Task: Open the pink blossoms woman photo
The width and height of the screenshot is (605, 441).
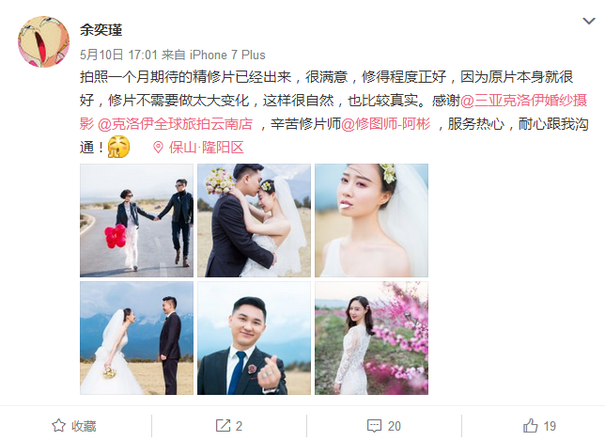Action: point(372,338)
